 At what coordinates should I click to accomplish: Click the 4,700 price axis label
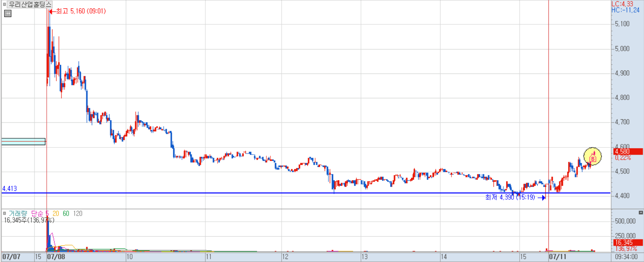point(622,122)
